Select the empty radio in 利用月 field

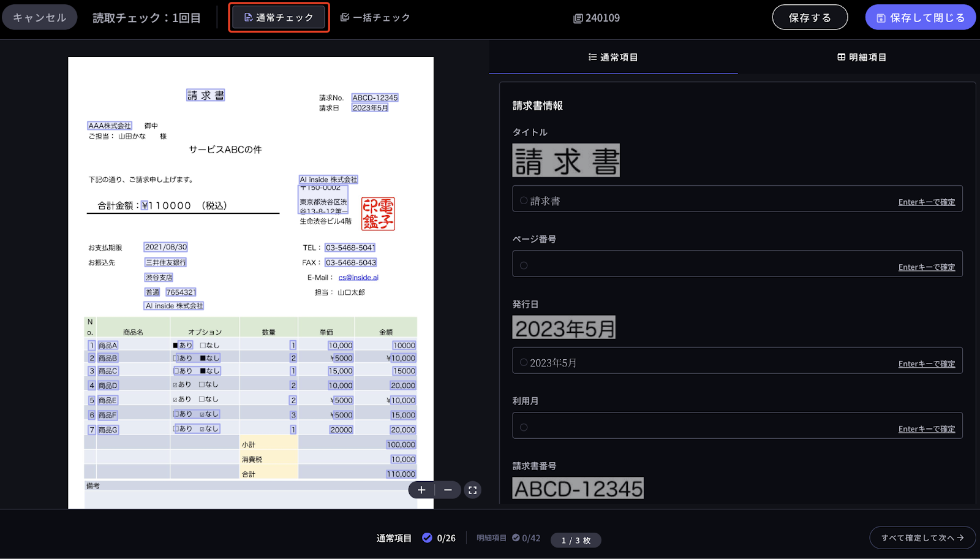click(523, 426)
